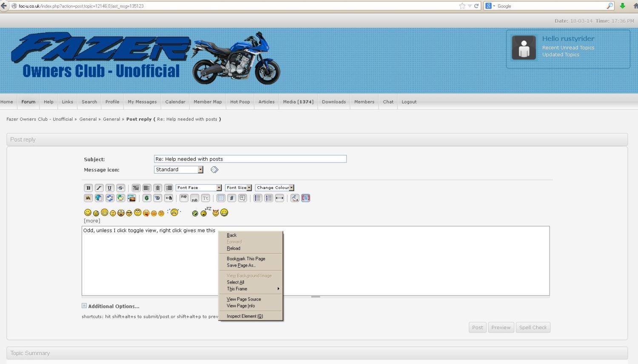The height and width of the screenshot is (364, 638).
Task: Open the Font Size dropdown
Action: point(238,188)
